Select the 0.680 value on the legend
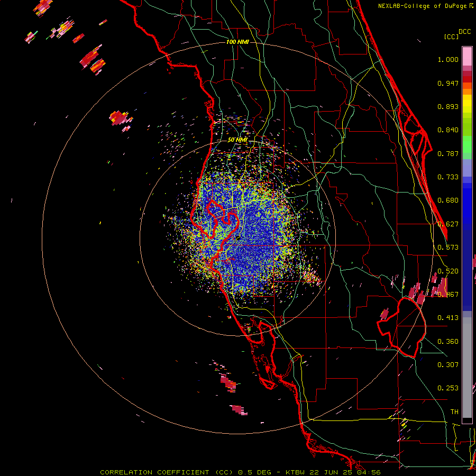Viewport: 476px width, 476px height. (448, 200)
